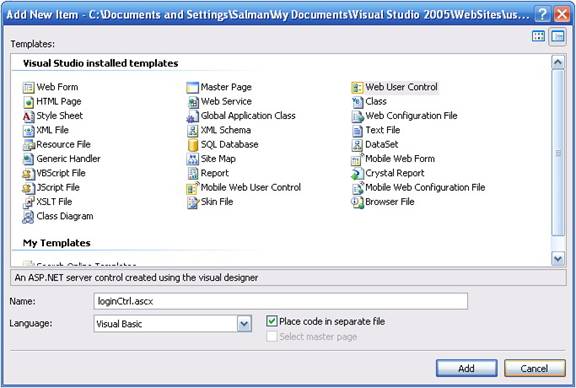Select the VBScript File template icon
Image resolution: width=576 pixels, height=388 pixels.
click(x=28, y=173)
